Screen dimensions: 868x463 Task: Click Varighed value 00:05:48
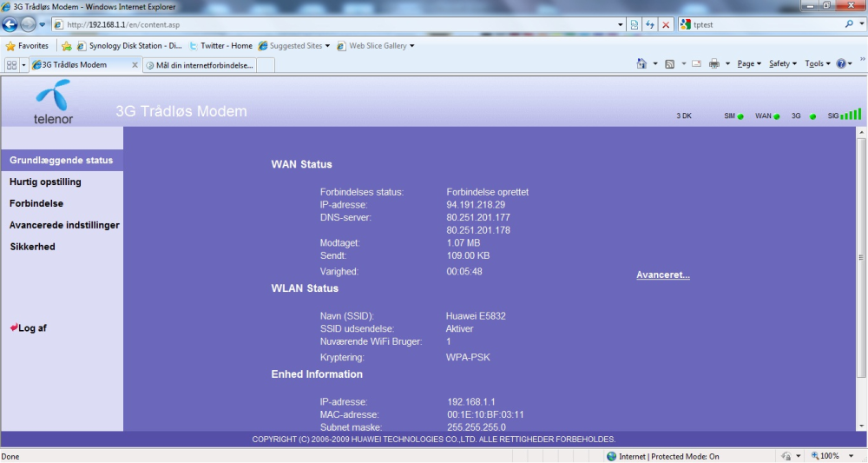(464, 272)
